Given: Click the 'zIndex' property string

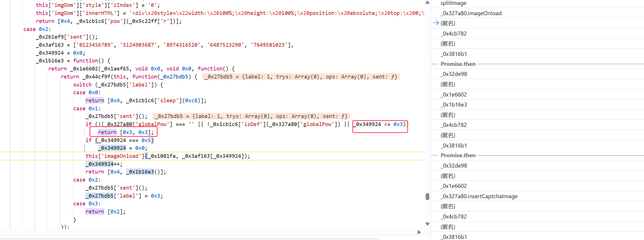Looking at the screenshot, I should [x=123, y=5].
